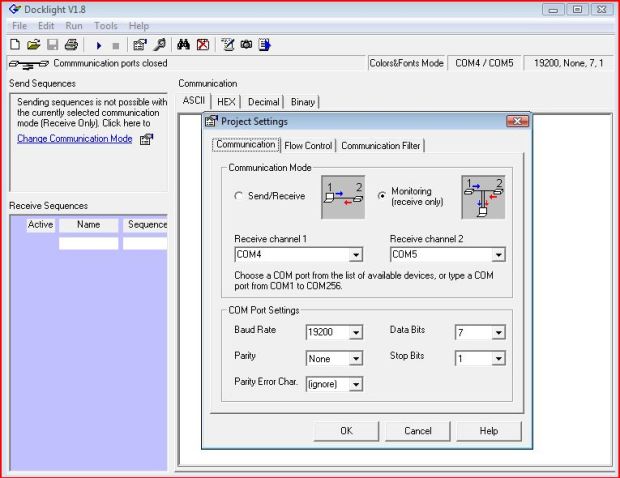The width and height of the screenshot is (620, 478).
Task: Switch to the Communication Filter tab
Action: point(380,145)
